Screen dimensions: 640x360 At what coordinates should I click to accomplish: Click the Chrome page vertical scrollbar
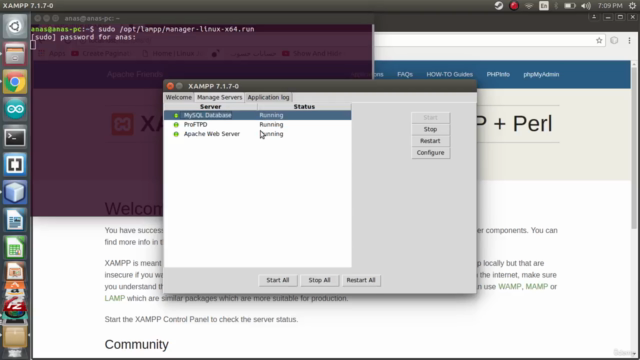(634, 148)
